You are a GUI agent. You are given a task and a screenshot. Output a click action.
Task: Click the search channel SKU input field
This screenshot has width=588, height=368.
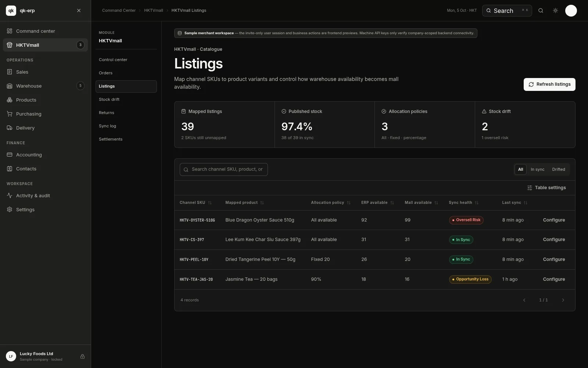click(x=223, y=169)
